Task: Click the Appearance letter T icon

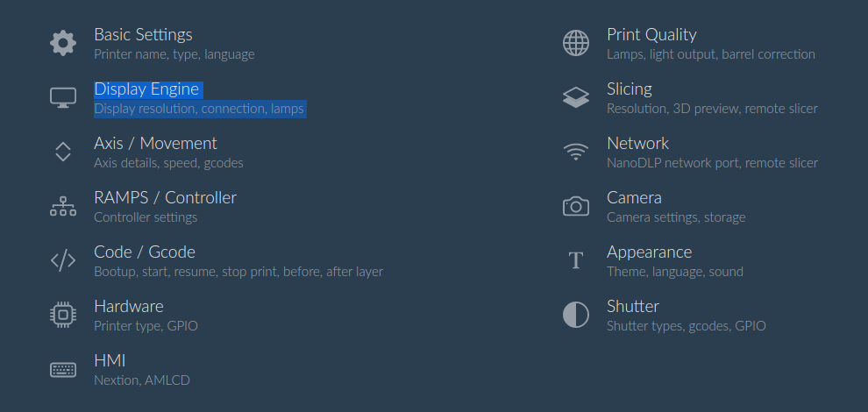Action: pyautogui.click(x=576, y=260)
